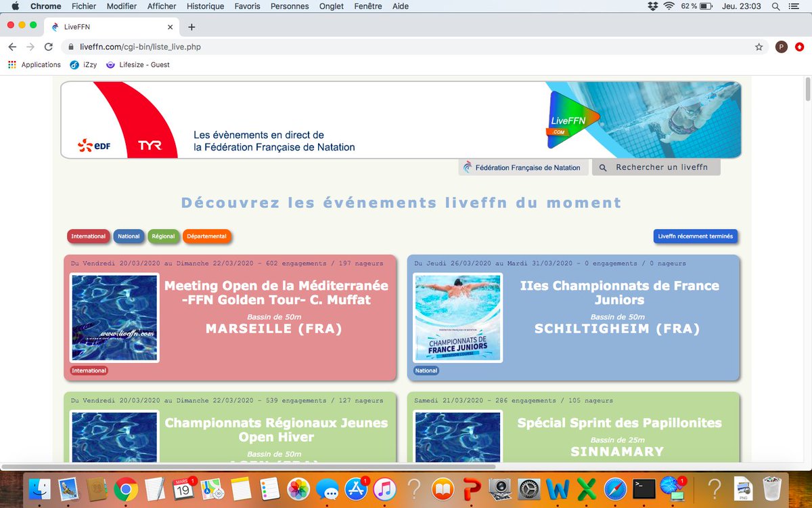Image resolution: width=812 pixels, height=508 pixels.
Task: Click the Chrome forward arrow
Action: click(x=30, y=47)
